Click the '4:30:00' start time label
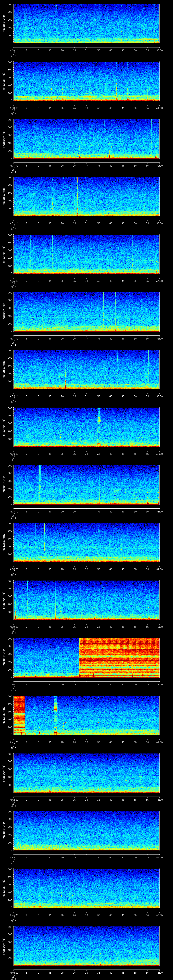The height and width of the screenshot is (980, 173). coord(14,108)
